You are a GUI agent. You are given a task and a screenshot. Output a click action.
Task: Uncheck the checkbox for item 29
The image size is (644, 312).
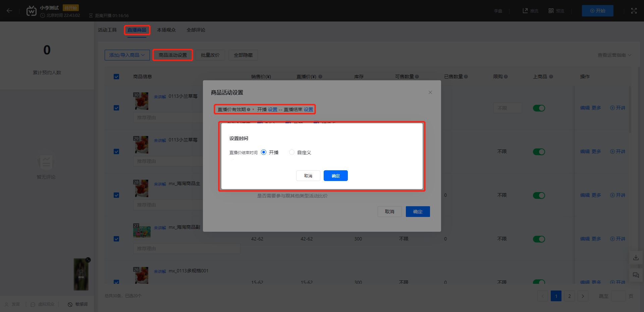[x=116, y=151]
